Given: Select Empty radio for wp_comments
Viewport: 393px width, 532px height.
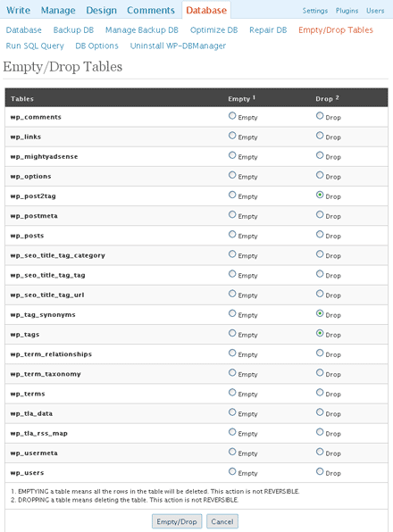Looking at the screenshot, I should pos(232,116).
